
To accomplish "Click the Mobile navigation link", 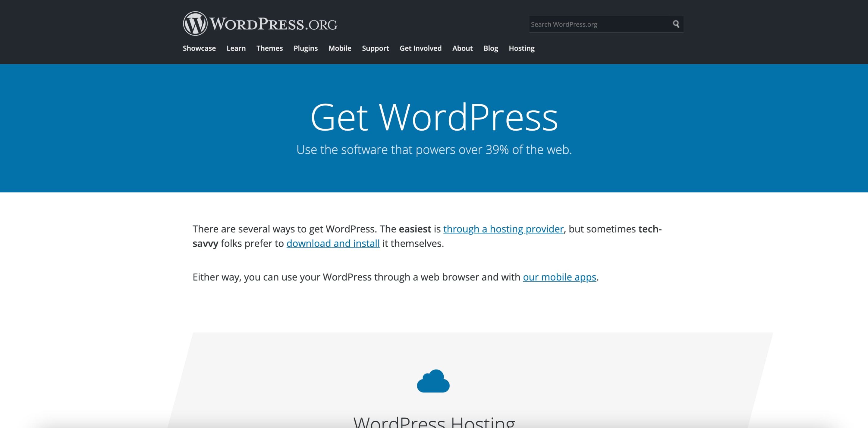I will click(340, 48).
